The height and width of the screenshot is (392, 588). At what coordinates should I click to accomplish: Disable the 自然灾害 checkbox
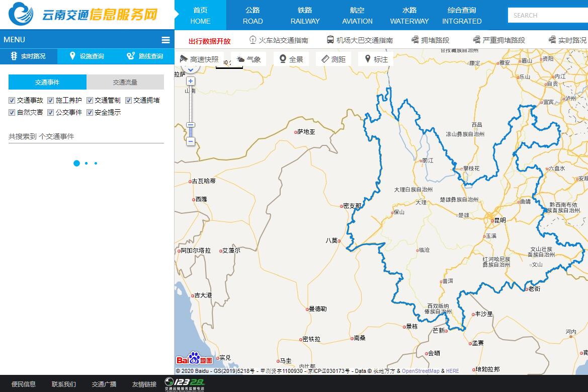12,113
